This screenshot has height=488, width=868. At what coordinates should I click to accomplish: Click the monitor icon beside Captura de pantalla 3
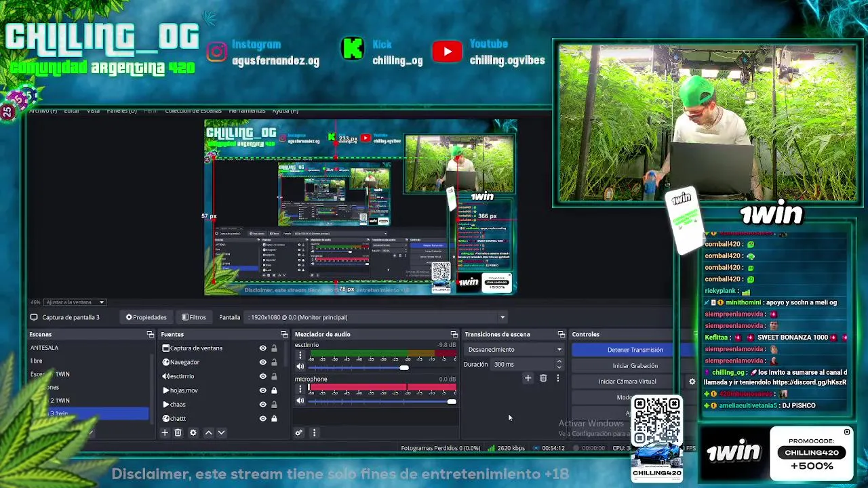(34, 317)
